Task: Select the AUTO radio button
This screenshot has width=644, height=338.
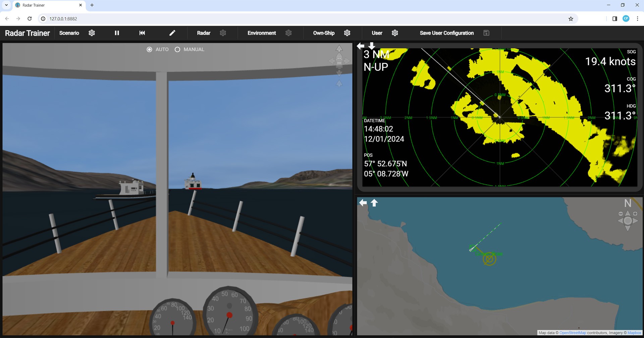Action: tap(149, 49)
